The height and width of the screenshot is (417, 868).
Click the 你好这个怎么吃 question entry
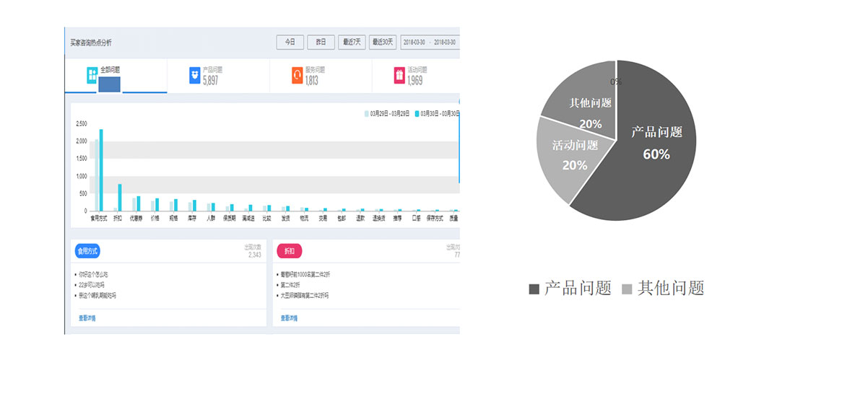pos(93,275)
